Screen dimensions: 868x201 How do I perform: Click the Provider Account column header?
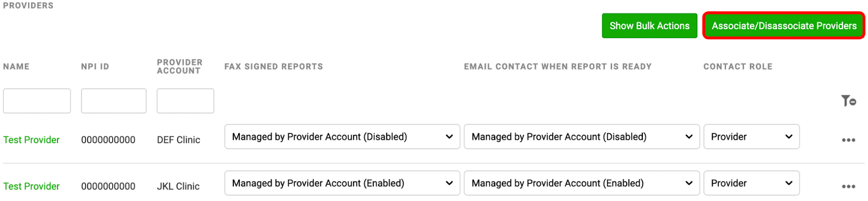[x=180, y=66]
